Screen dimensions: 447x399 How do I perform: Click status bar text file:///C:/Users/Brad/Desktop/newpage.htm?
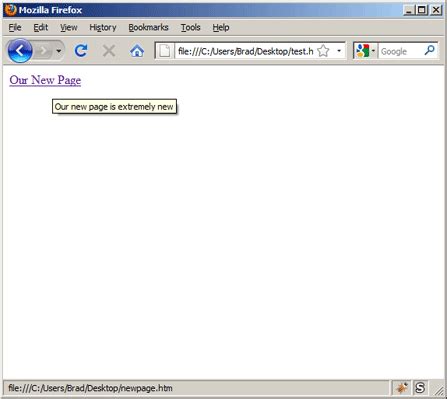tap(90, 388)
